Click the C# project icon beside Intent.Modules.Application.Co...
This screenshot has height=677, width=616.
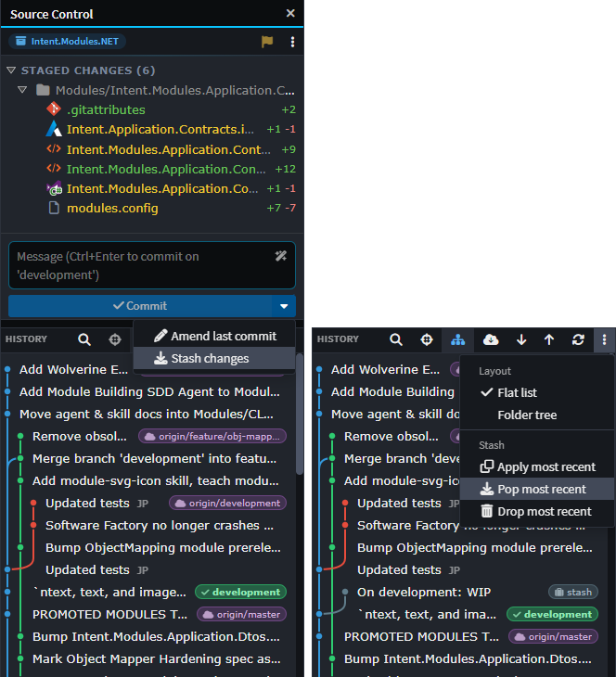54,188
